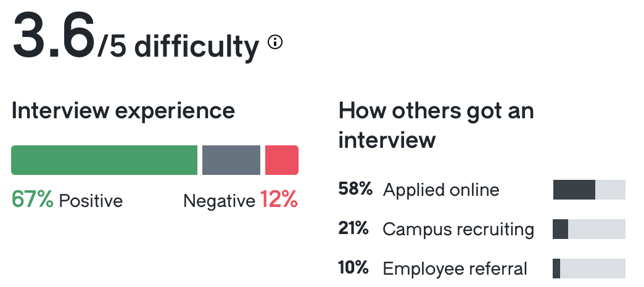Click the "Employee referral" label
Image resolution: width=644 pixels, height=287 pixels.
pyautogui.click(x=455, y=269)
